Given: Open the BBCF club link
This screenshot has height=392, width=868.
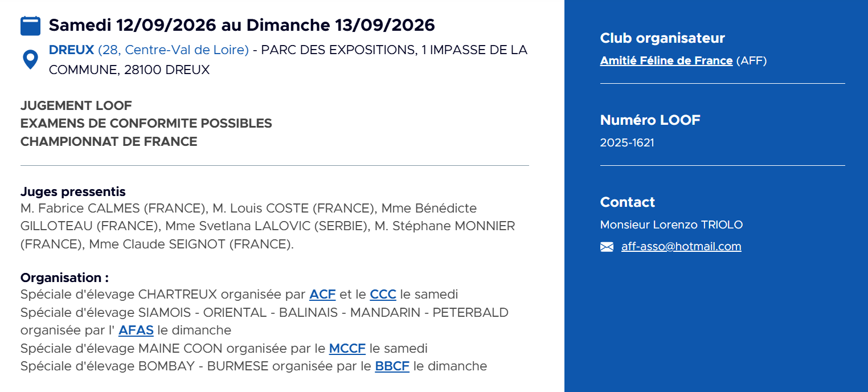Looking at the screenshot, I should 392,366.
